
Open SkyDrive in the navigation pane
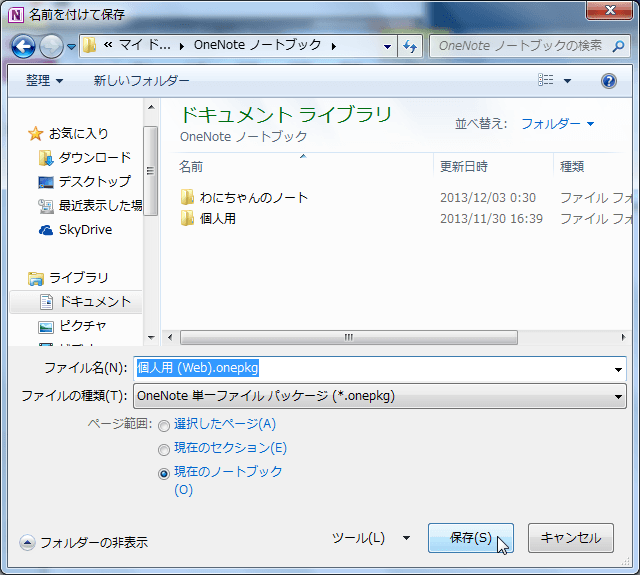(85, 230)
